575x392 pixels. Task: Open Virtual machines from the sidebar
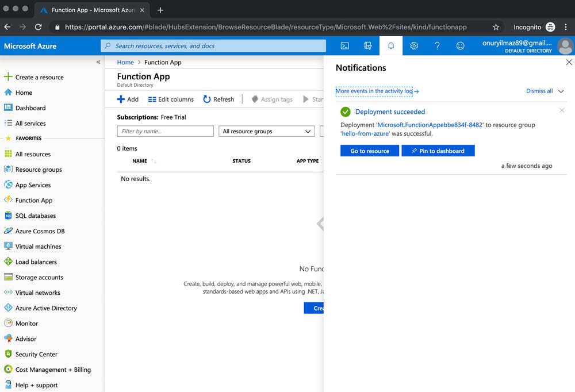point(38,247)
